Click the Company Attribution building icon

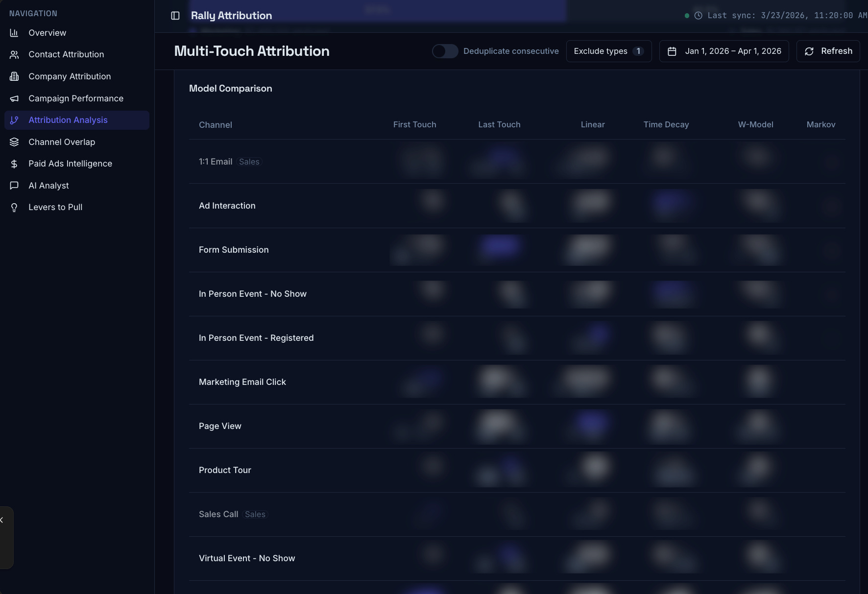coord(14,76)
